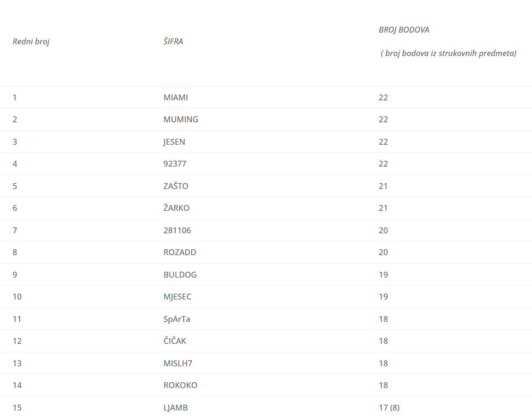Click the MJESEC code cell
The image size is (532, 418).
(177, 297)
